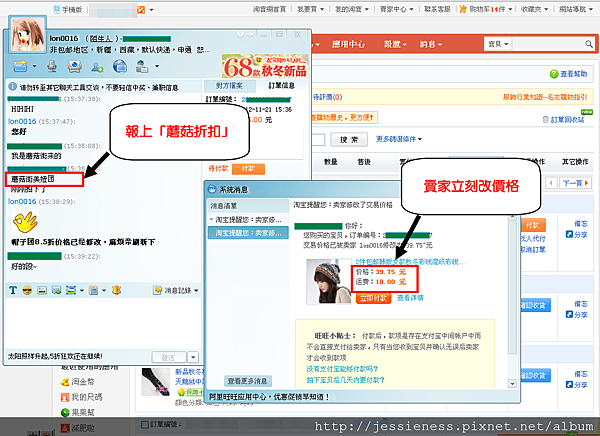
Task: Click the search magnifier icon in orange bar
Action: [x=589, y=44]
